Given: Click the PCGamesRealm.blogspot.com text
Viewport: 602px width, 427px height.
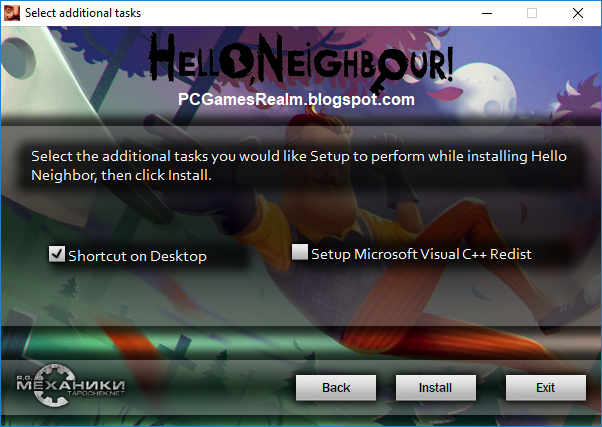Looking at the screenshot, I should pos(296,99).
